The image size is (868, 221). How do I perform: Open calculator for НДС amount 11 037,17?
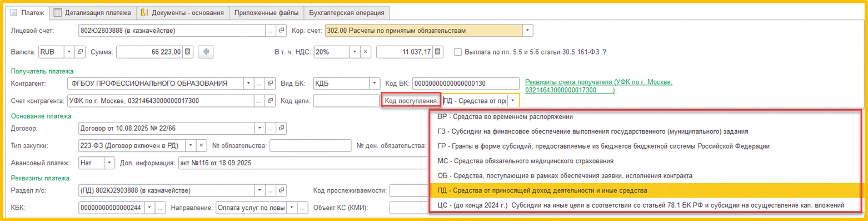pos(438,52)
